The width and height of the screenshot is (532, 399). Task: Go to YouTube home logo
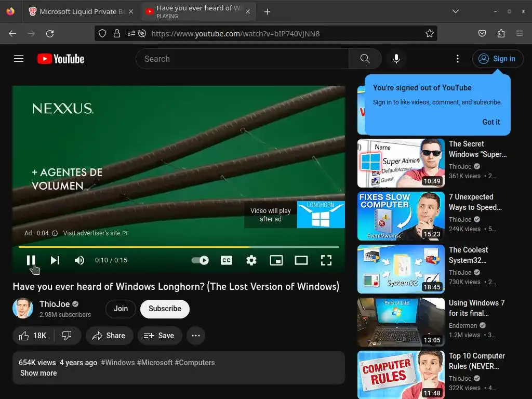tap(61, 59)
